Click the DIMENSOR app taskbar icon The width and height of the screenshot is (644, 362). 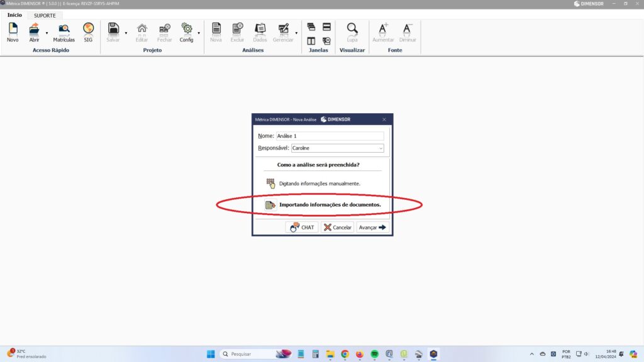434,354
